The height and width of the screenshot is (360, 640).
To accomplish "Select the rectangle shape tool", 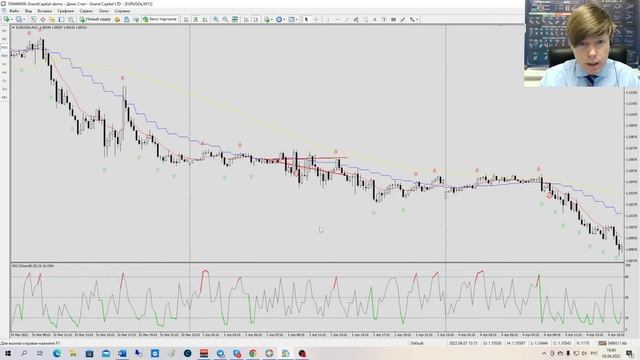I will click(393, 19).
